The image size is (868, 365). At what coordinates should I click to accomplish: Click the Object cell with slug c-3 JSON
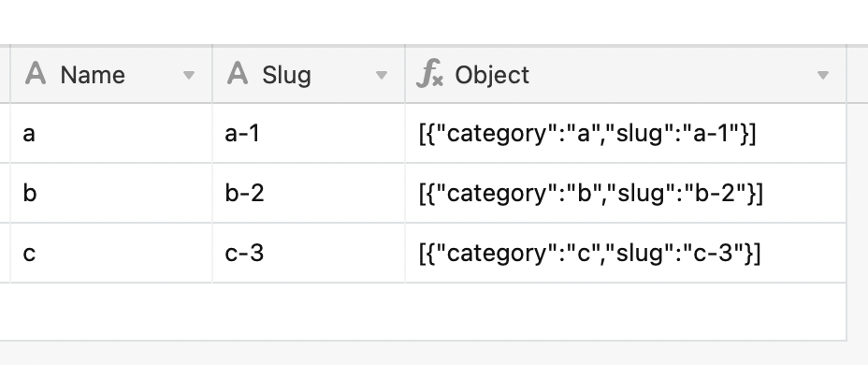[x=626, y=253]
